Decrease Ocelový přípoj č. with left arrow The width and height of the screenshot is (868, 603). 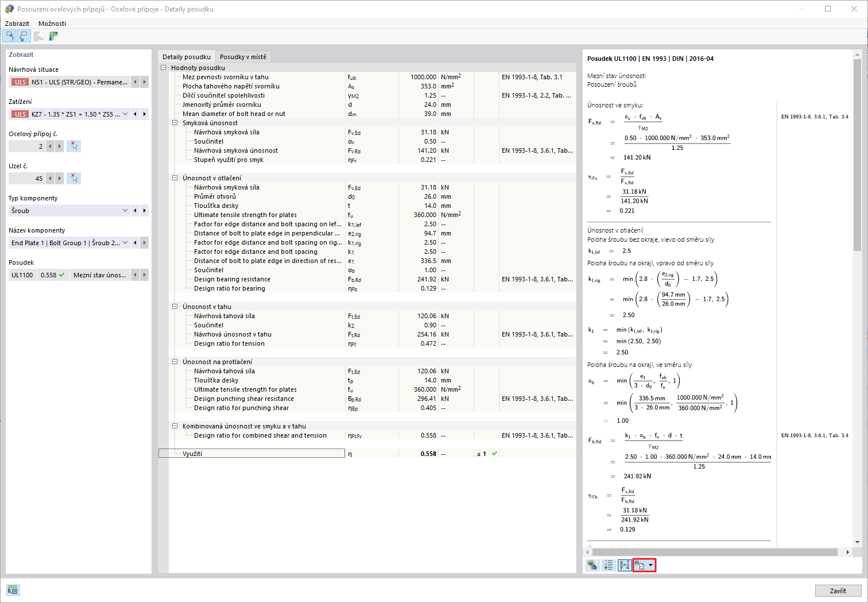[51, 146]
